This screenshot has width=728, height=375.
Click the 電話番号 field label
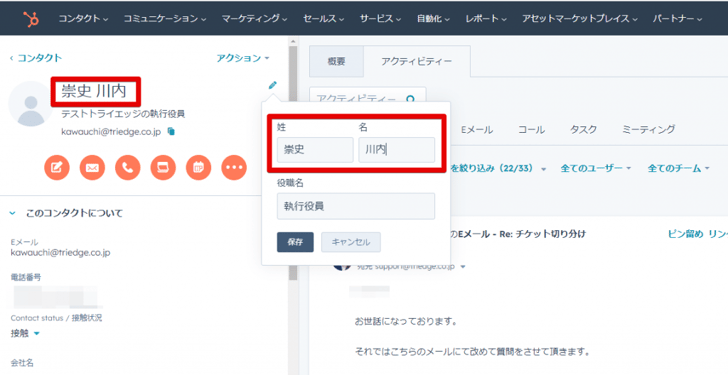pos(26,277)
